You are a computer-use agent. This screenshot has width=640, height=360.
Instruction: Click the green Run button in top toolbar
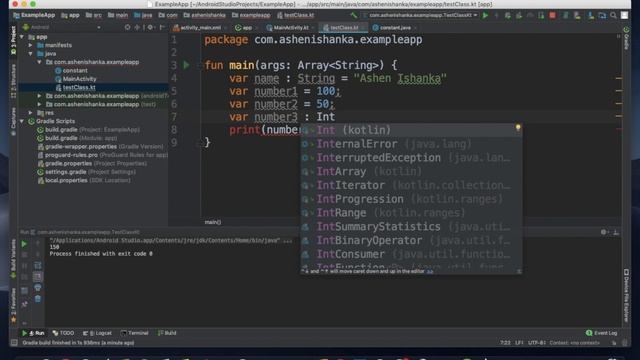coord(485,16)
